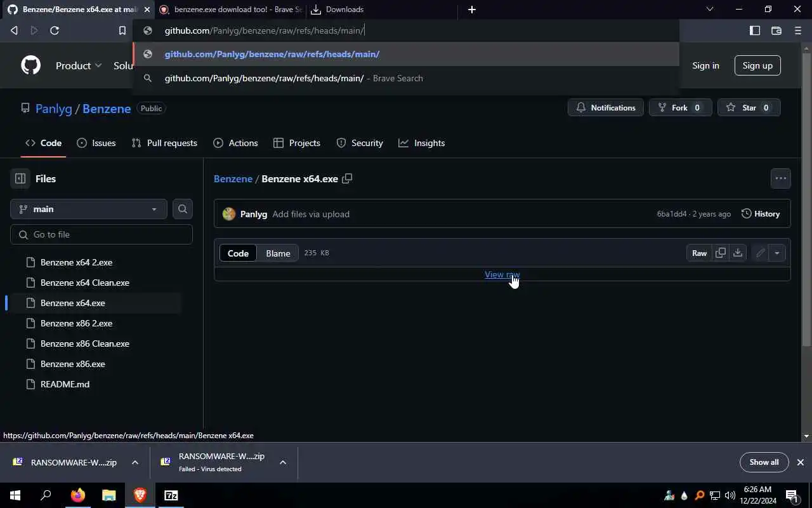Download the raw file via download icon
The width and height of the screenshot is (812, 508).
coord(738,253)
